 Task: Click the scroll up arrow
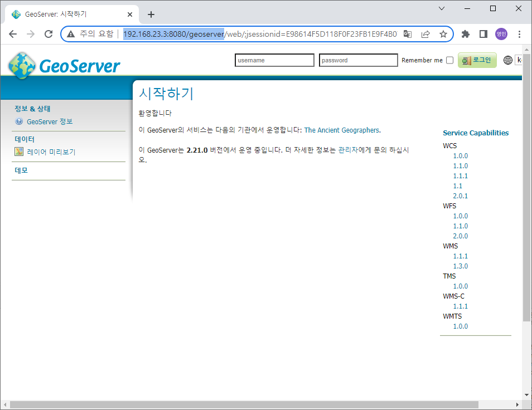pyautogui.click(x=526, y=50)
